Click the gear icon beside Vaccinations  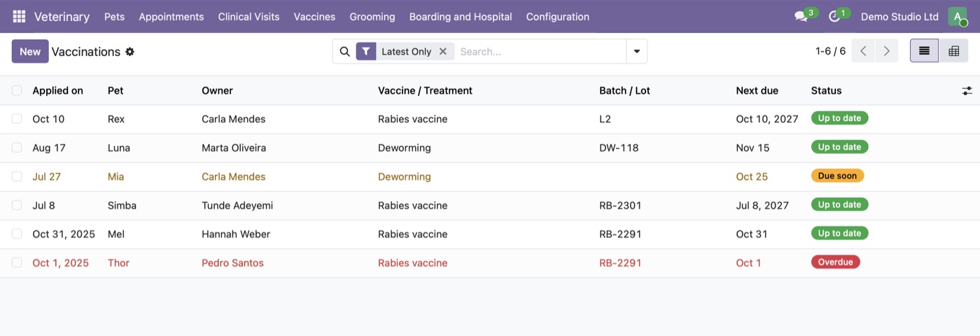pyautogui.click(x=129, y=52)
